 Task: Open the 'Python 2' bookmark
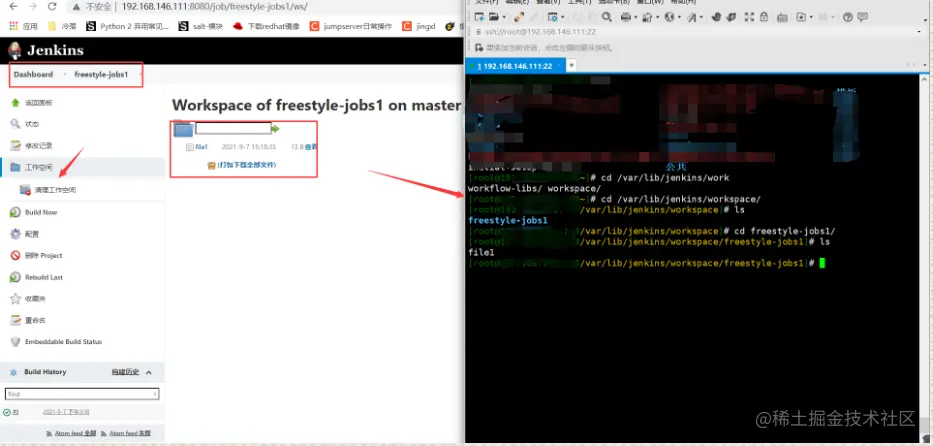coord(127,26)
